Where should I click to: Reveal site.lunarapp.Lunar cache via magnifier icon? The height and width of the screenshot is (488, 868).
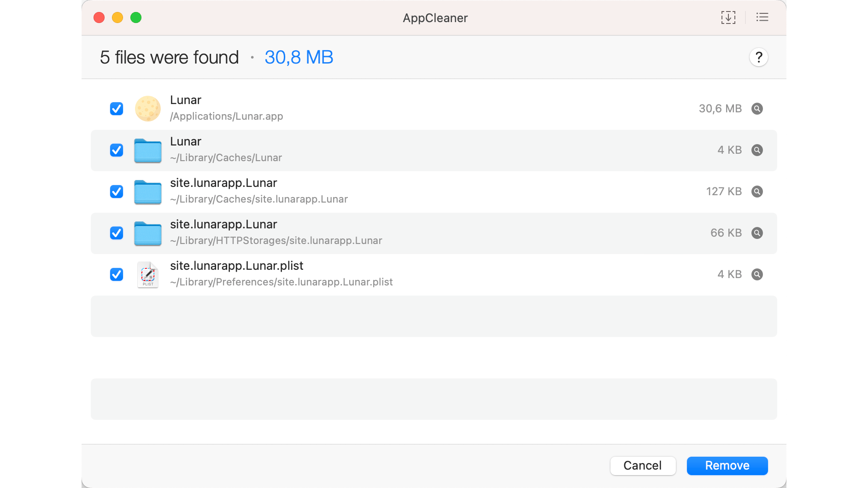click(x=757, y=192)
